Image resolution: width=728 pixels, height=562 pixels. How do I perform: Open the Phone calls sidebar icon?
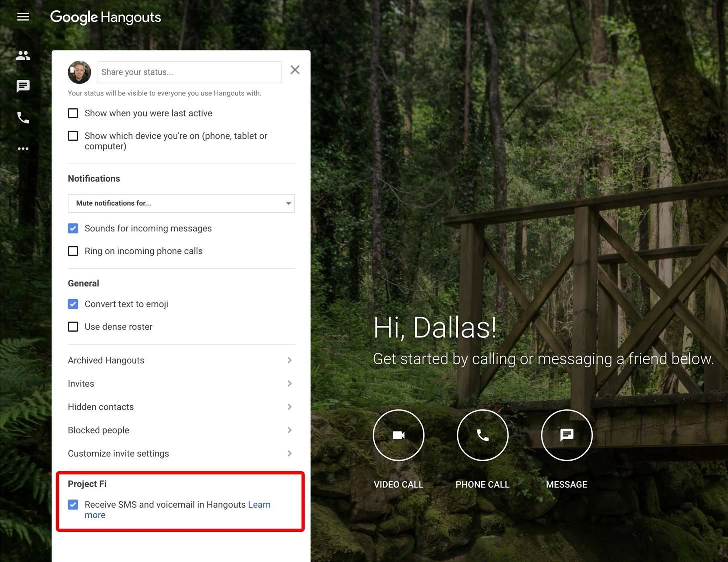click(x=23, y=118)
